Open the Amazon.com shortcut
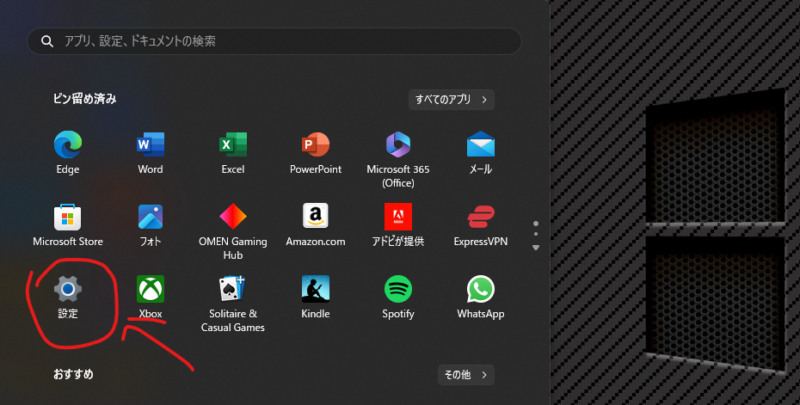 315,216
